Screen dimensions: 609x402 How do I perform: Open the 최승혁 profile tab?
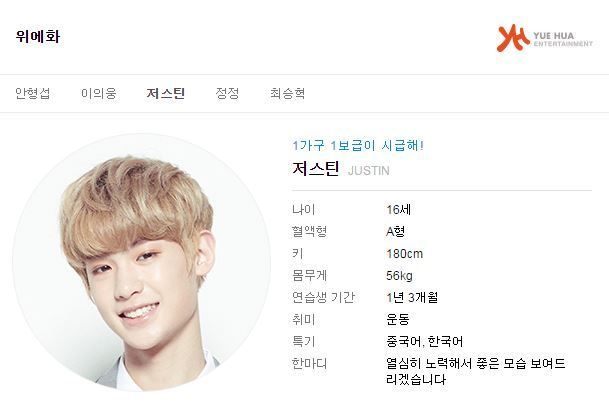287,94
